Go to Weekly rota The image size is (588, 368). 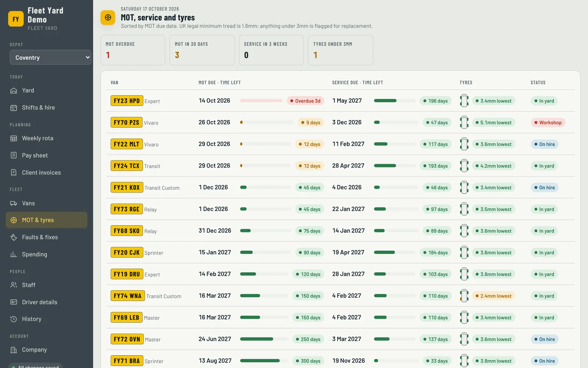[46, 138]
